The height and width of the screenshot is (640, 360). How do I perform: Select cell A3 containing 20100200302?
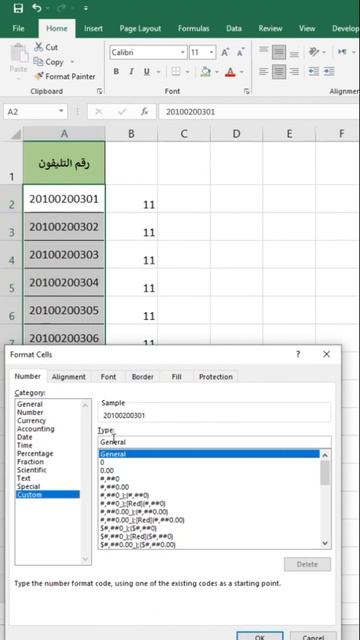point(64,227)
